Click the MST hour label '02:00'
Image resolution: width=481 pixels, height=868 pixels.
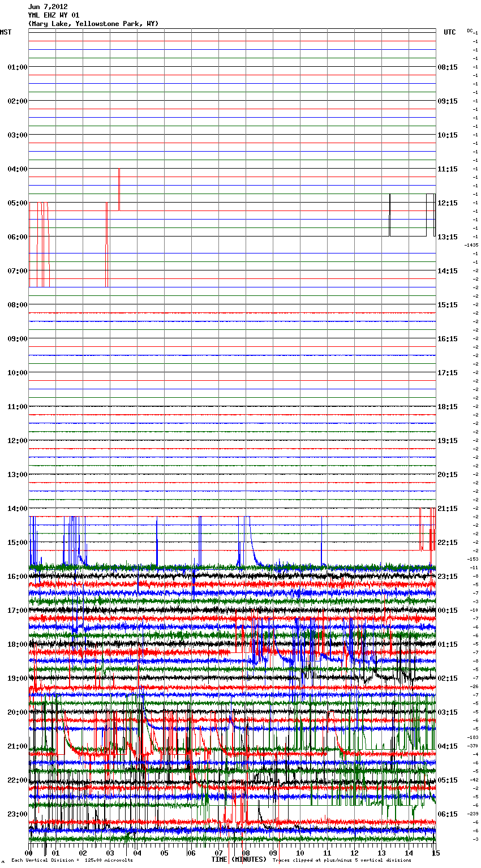pos(18,101)
